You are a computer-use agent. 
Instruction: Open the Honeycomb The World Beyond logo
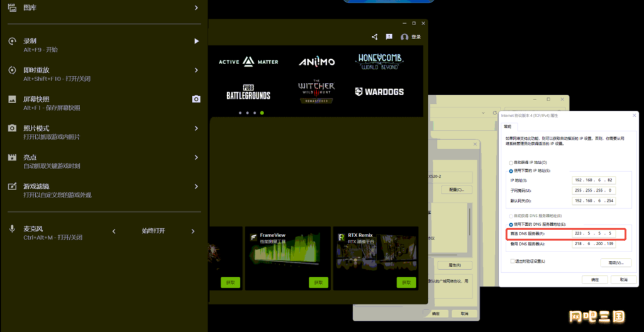[379, 62]
